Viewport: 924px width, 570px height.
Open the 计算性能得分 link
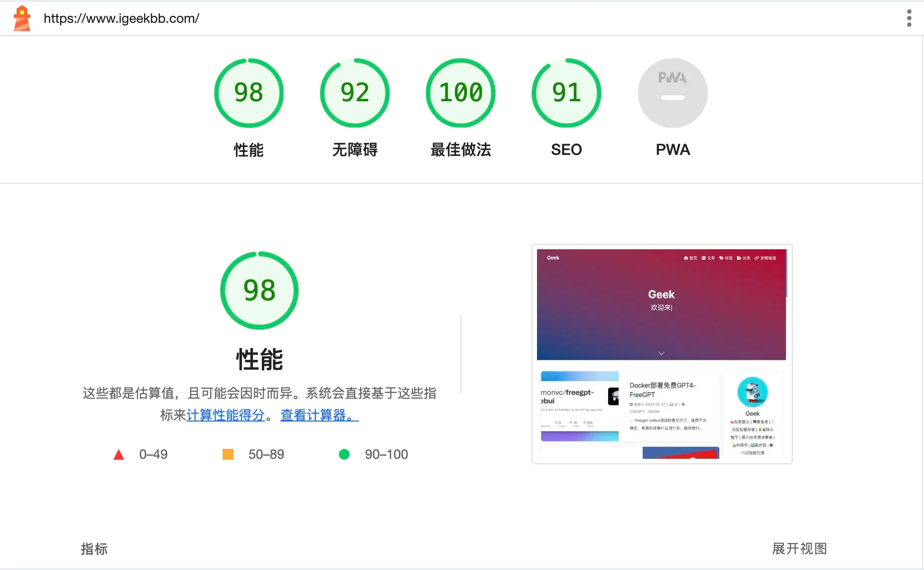coord(226,415)
